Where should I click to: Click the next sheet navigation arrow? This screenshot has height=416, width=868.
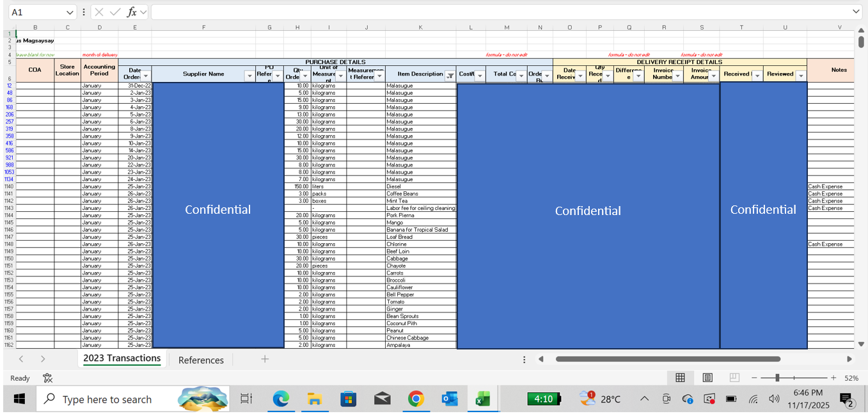[x=43, y=359]
